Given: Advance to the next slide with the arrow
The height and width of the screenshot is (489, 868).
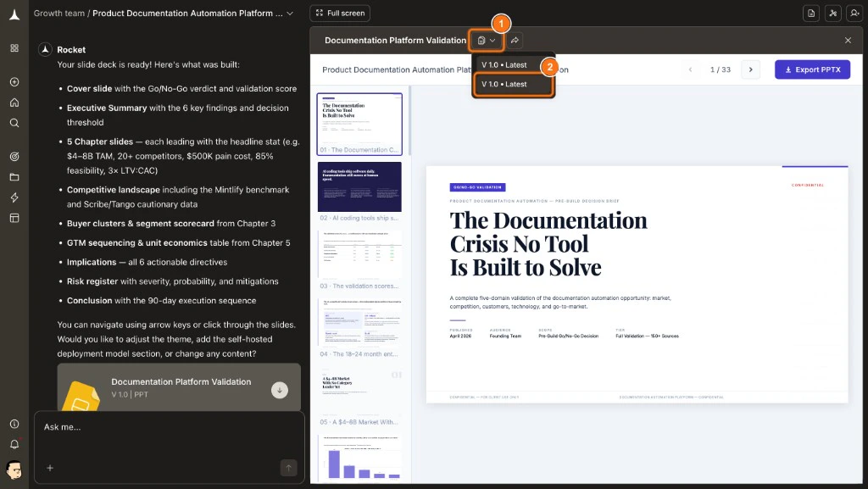Looking at the screenshot, I should [x=750, y=69].
